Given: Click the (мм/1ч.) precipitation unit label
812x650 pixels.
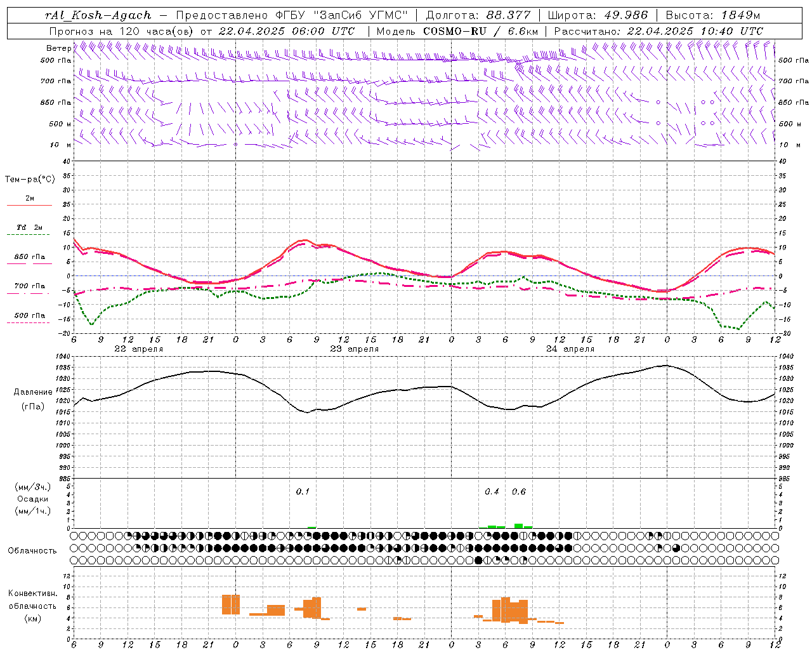Looking at the screenshot, I should 33,511.
